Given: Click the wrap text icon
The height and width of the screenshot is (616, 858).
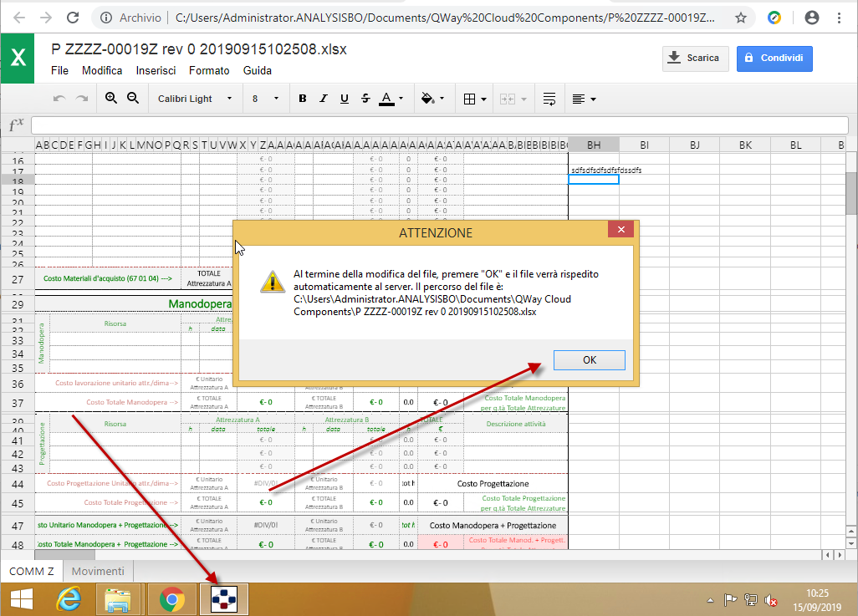Looking at the screenshot, I should click(x=549, y=99).
